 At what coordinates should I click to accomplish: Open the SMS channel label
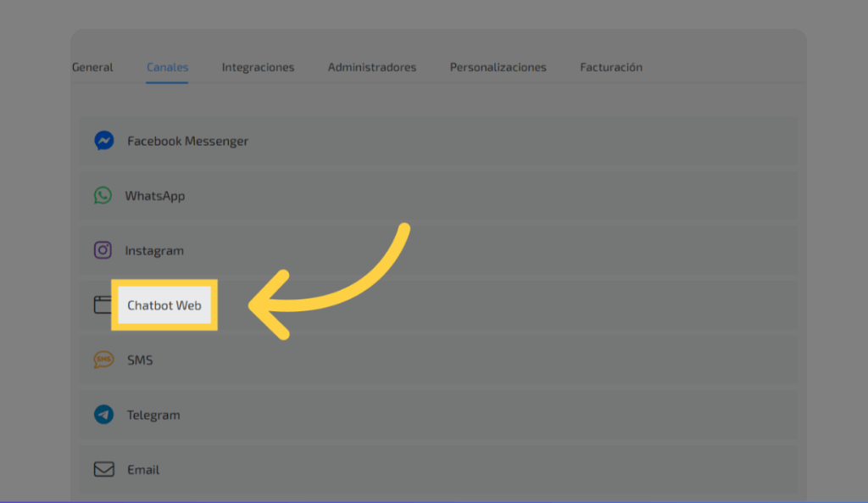point(140,360)
